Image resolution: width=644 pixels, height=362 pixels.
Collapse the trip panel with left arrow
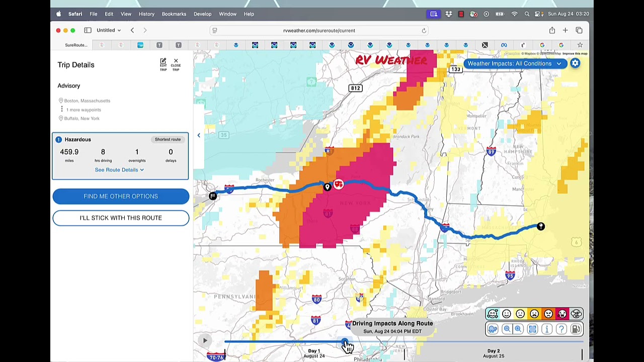(199, 135)
